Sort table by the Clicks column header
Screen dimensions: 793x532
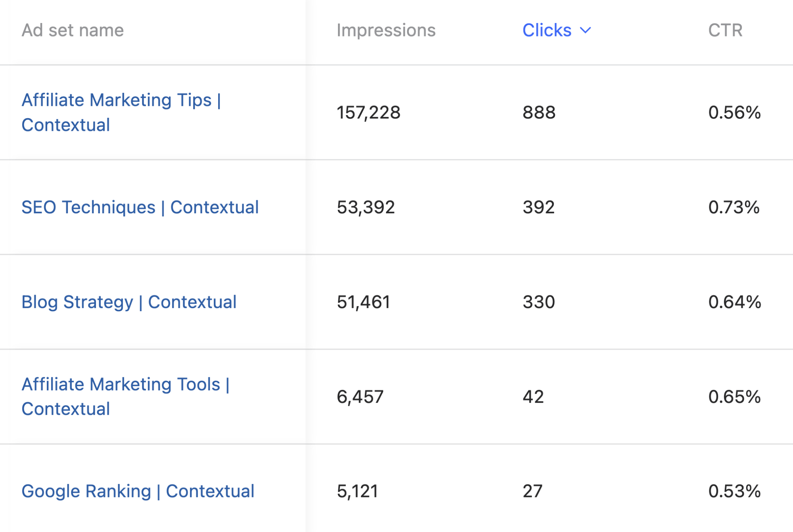coord(547,30)
